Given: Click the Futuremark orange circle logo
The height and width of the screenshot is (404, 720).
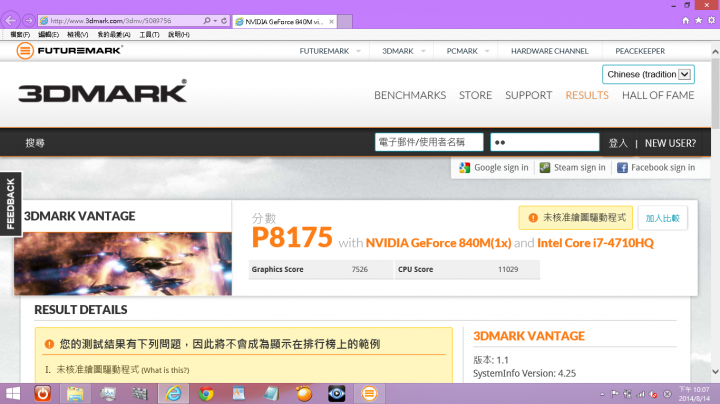Looking at the screenshot, I should [x=25, y=50].
